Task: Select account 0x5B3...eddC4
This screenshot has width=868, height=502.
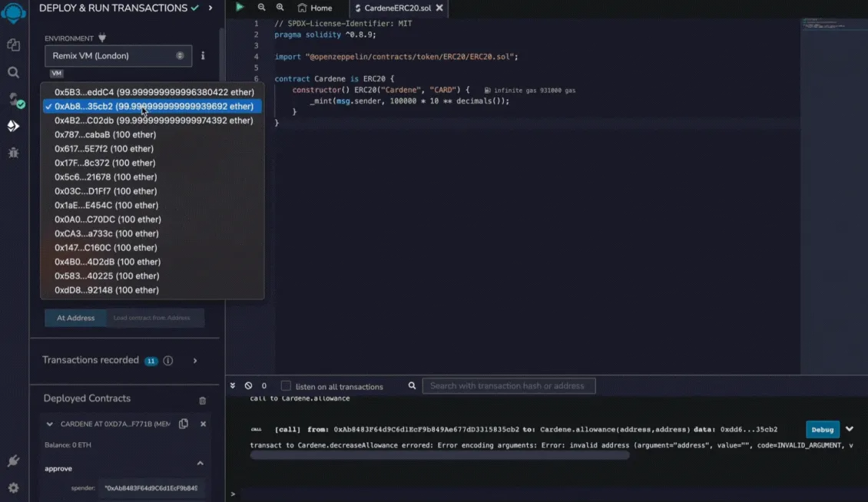Action: [x=153, y=92]
